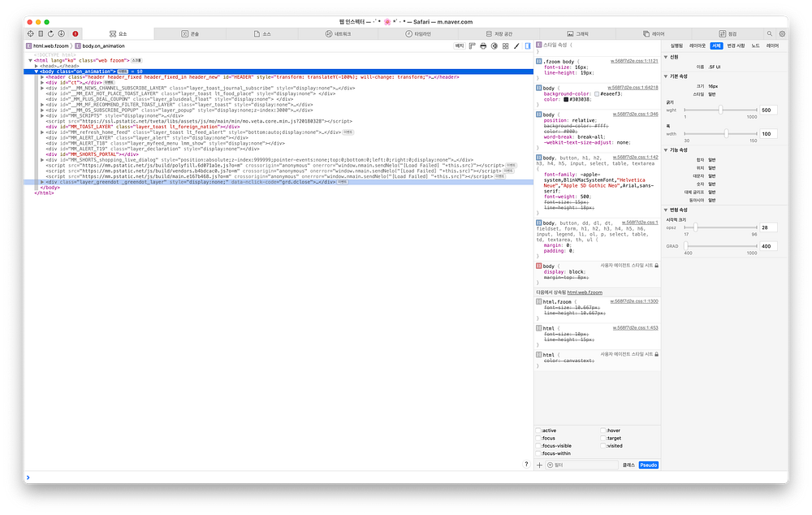
Task: Click the 배지 badges button
Action: [460, 46]
